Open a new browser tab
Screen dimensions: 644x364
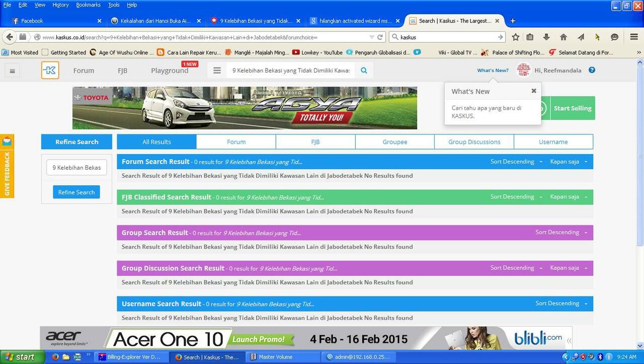[x=513, y=21]
